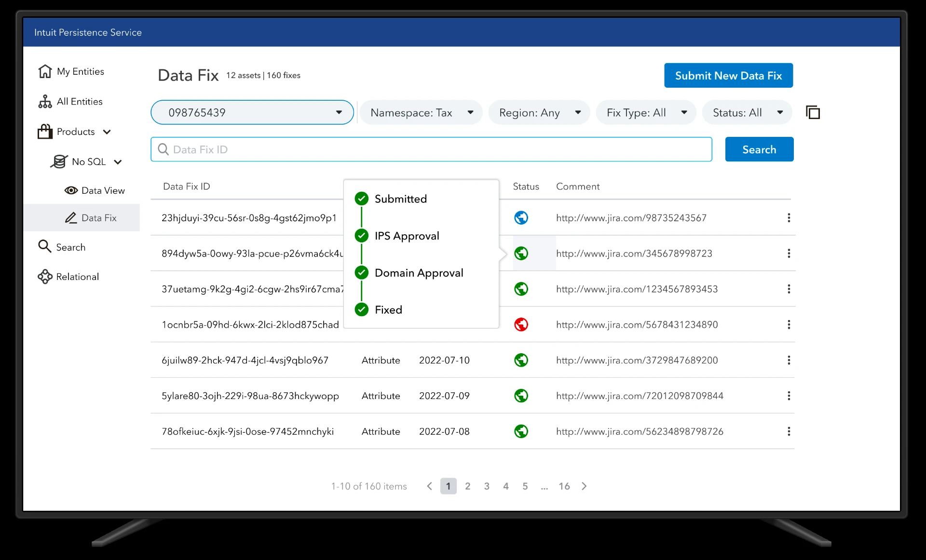
Task: Click Submit New Data Fix button
Action: pos(728,76)
